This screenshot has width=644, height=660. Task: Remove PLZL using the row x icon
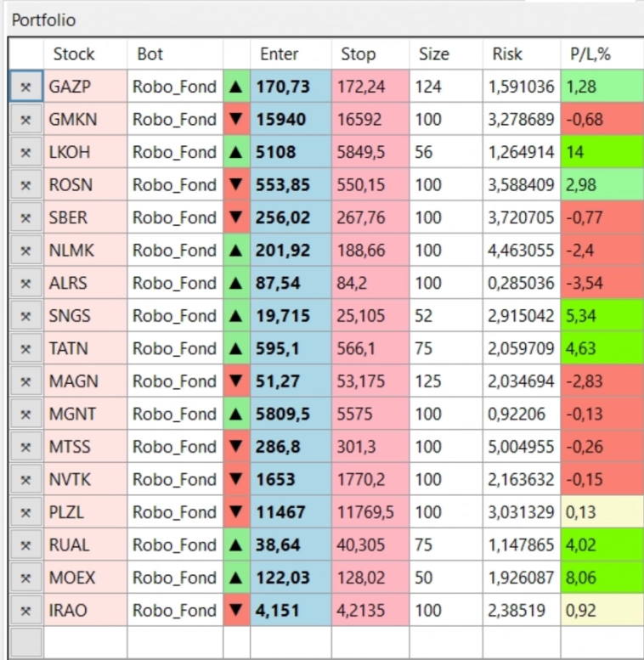coord(25,512)
